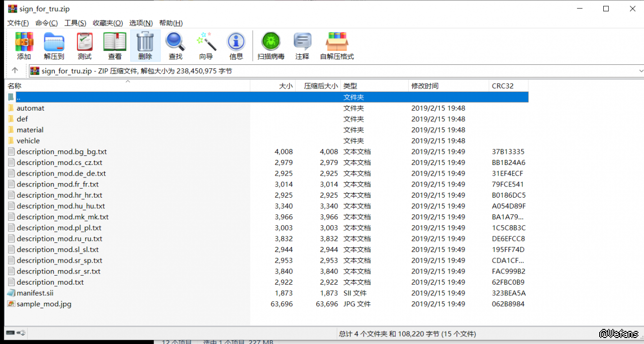
Task: Select manifest.sii file in list
Action: pyautogui.click(x=35, y=293)
